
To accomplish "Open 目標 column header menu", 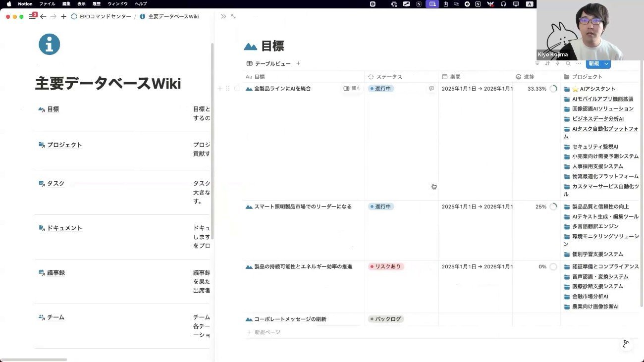I will click(x=304, y=77).
